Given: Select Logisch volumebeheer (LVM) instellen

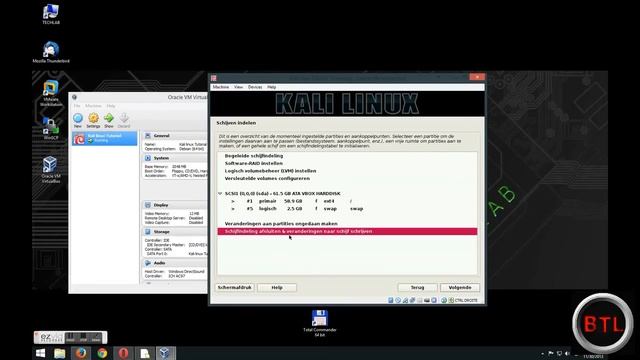Looking at the screenshot, I should pos(270,171).
